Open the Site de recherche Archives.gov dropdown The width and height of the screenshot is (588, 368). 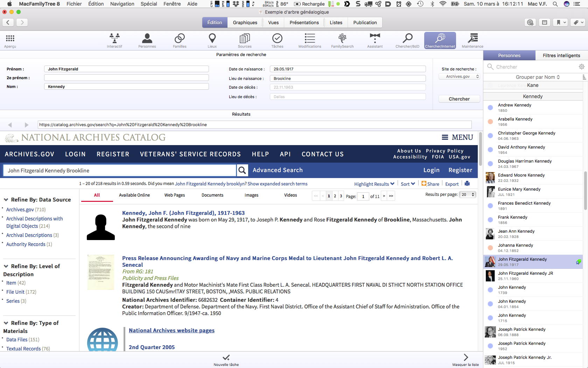coord(459,76)
